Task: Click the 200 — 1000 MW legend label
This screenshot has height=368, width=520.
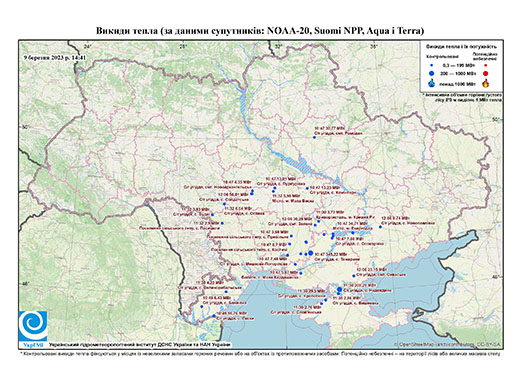Action: coord(457,73)
